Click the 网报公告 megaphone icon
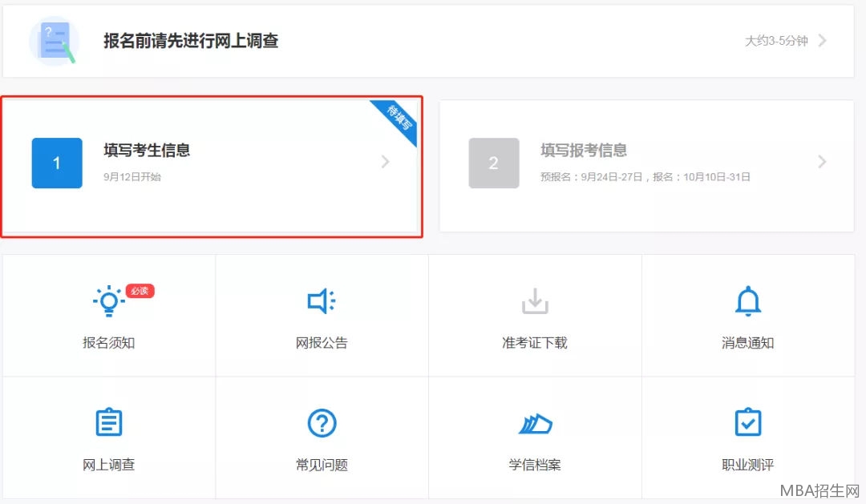 (x=322, y=300)
